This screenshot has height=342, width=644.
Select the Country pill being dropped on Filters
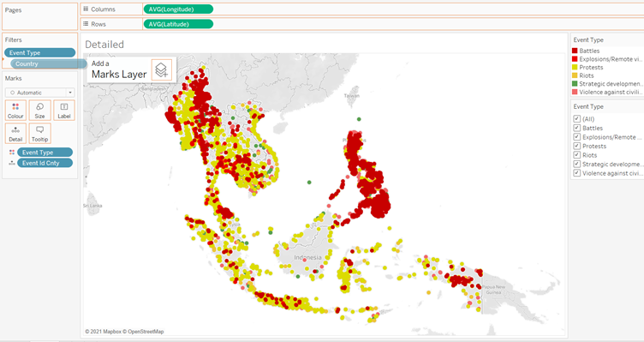[49, 63]
